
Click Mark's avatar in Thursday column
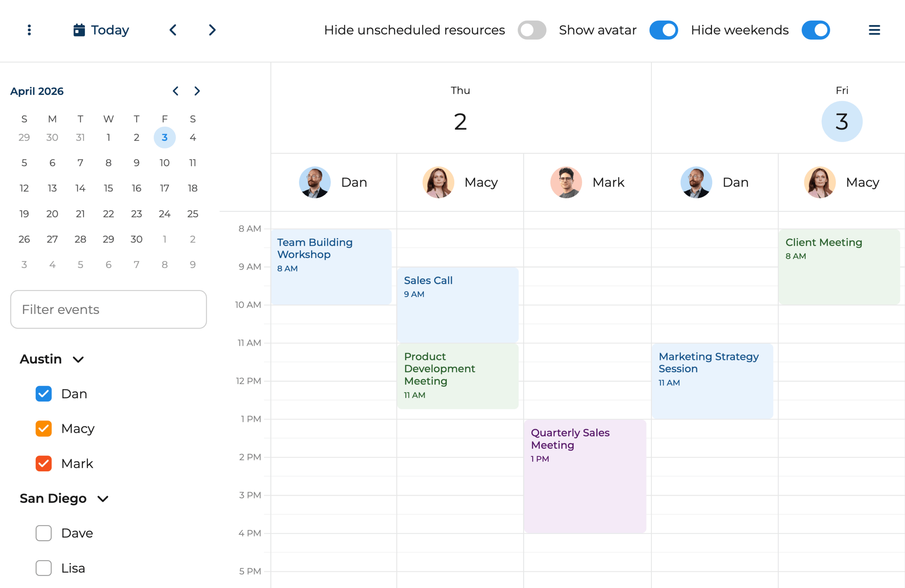pos(566,182)
